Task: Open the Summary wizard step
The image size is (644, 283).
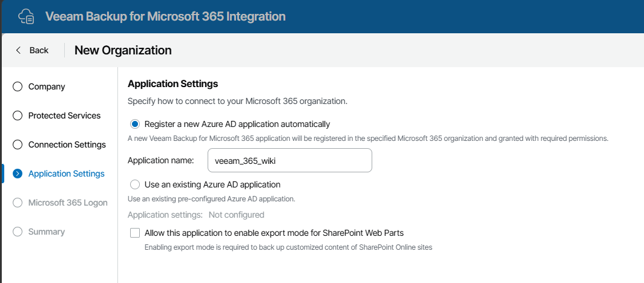Action: tap(47, 232)
